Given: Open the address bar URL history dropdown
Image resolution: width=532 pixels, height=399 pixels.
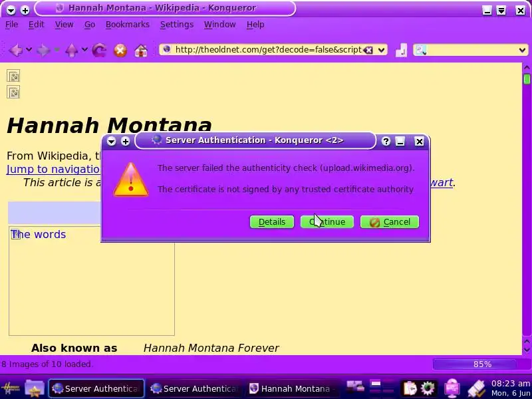Looking at the screenshot, I should [381, 51].
